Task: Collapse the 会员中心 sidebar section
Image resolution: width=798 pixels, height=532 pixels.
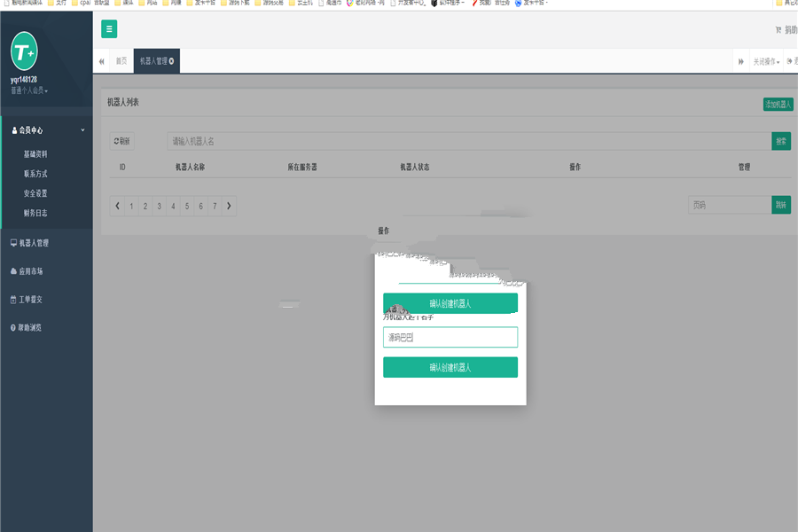Action: (47, 130)
